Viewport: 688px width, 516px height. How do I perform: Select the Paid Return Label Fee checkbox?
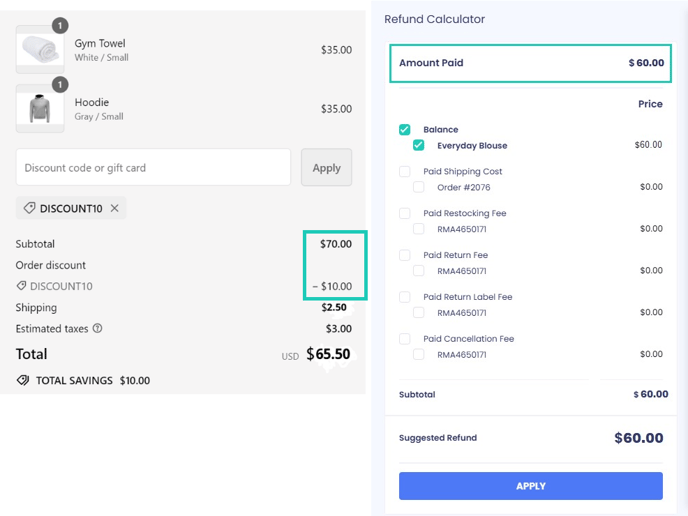(x=405, y=297)
